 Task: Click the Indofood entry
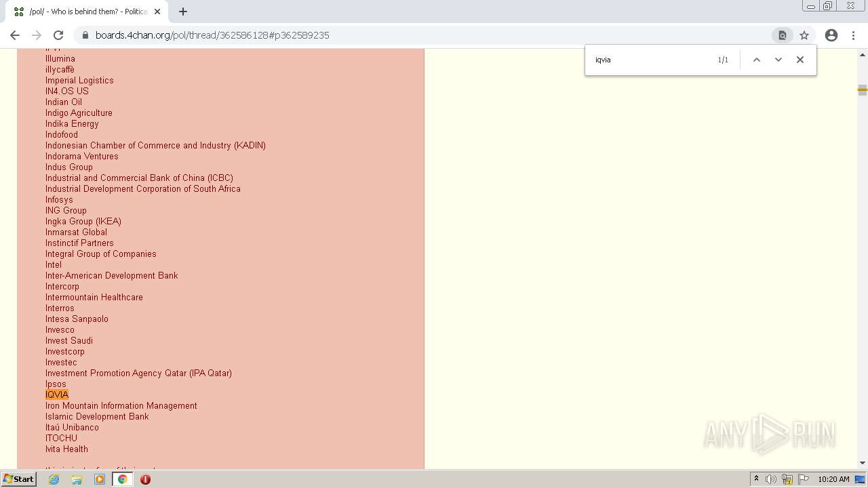(x=62, y=134)
